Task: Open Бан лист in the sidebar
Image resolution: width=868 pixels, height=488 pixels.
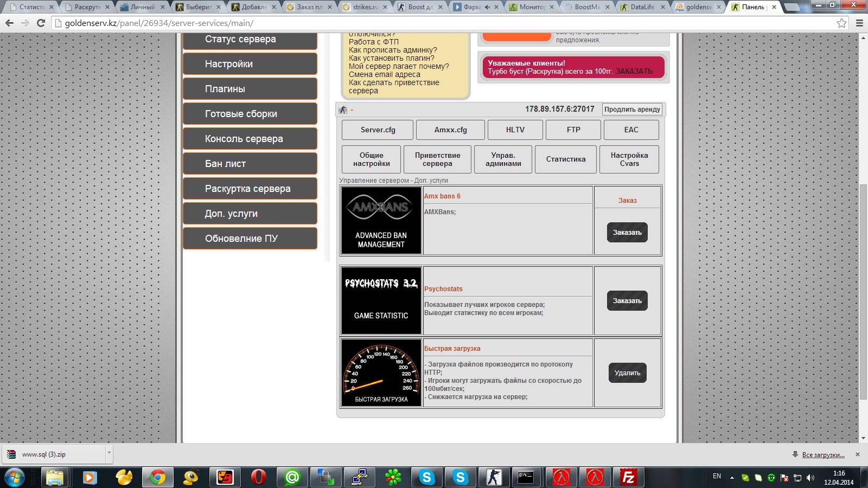Action: coord(250,164)
